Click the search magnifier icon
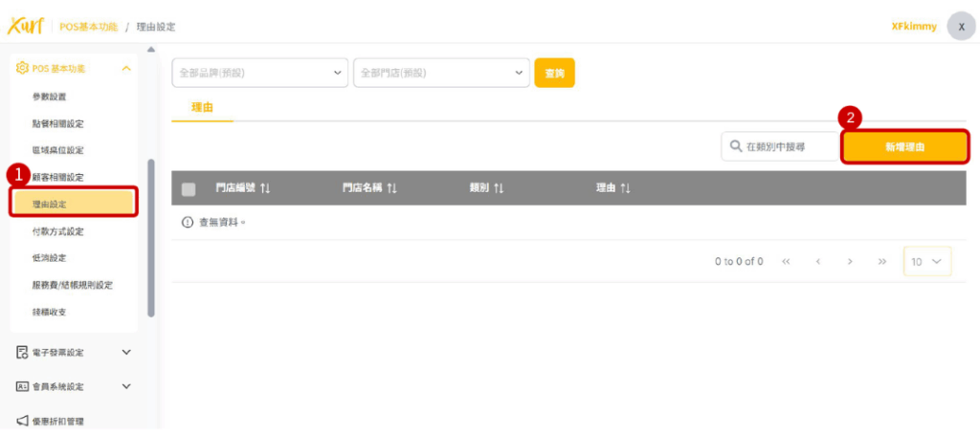 pyautogui.click(x=735, y=147)
